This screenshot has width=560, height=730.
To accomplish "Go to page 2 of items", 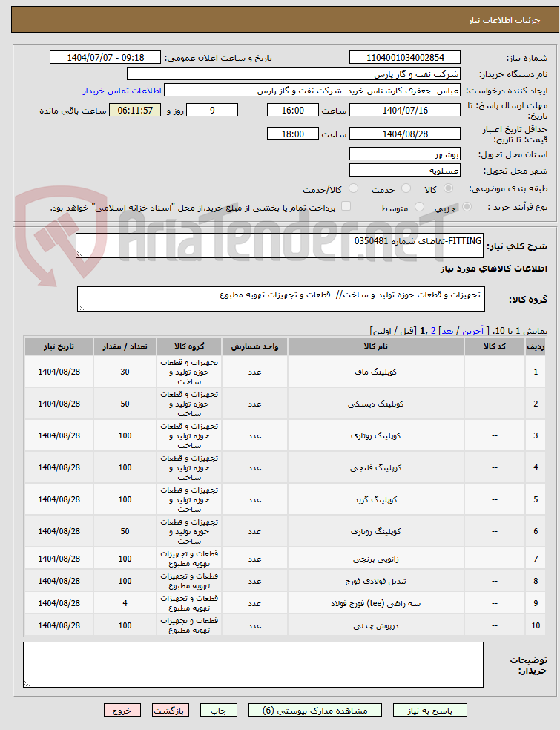I will coord(433,331).
